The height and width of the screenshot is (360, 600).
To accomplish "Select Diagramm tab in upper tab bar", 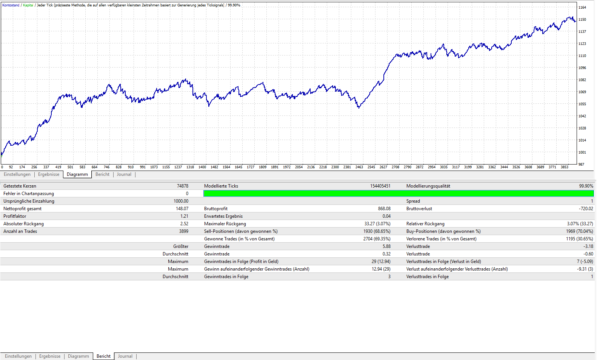I will (x=77, y=174).
